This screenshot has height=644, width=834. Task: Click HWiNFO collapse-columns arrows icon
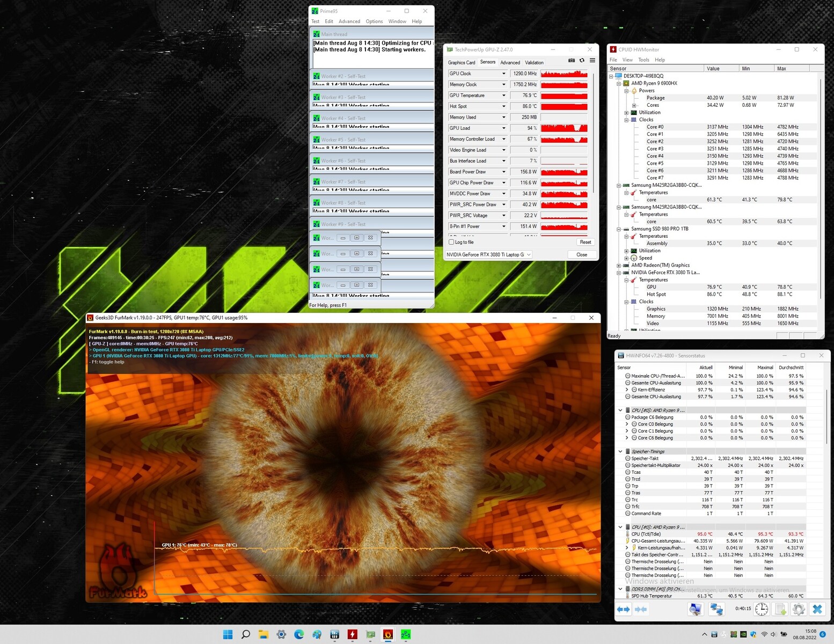(641, 609)
